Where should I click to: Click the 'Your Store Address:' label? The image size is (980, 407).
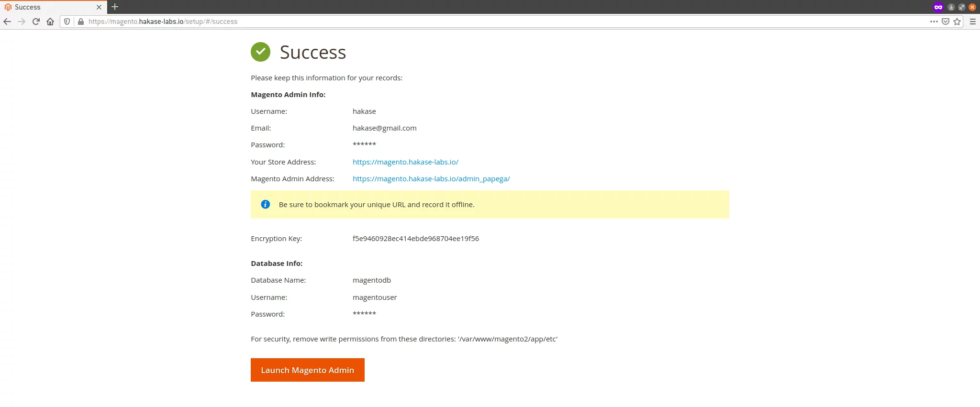(283, 162)
